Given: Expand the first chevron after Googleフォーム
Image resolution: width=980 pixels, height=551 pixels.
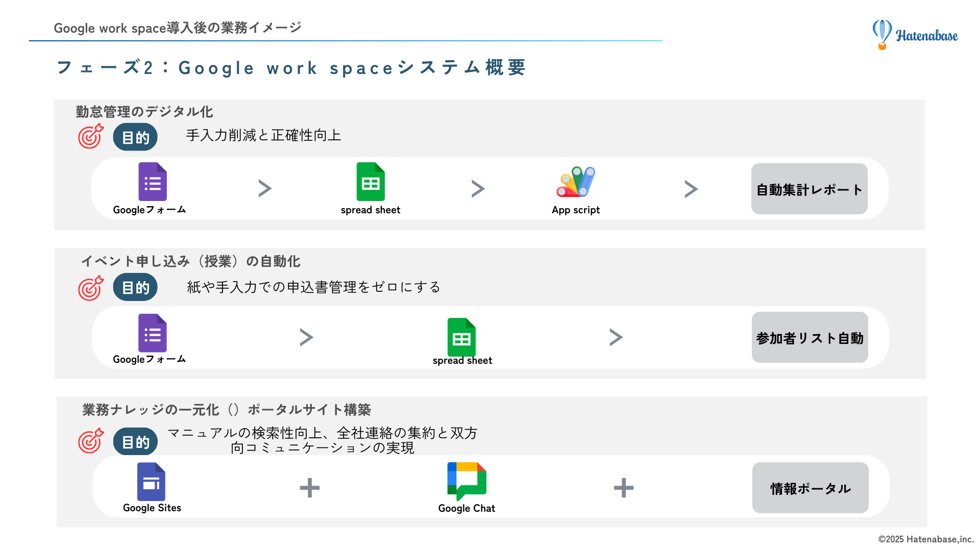Looking at the screenshot, I should coord(265,188).
